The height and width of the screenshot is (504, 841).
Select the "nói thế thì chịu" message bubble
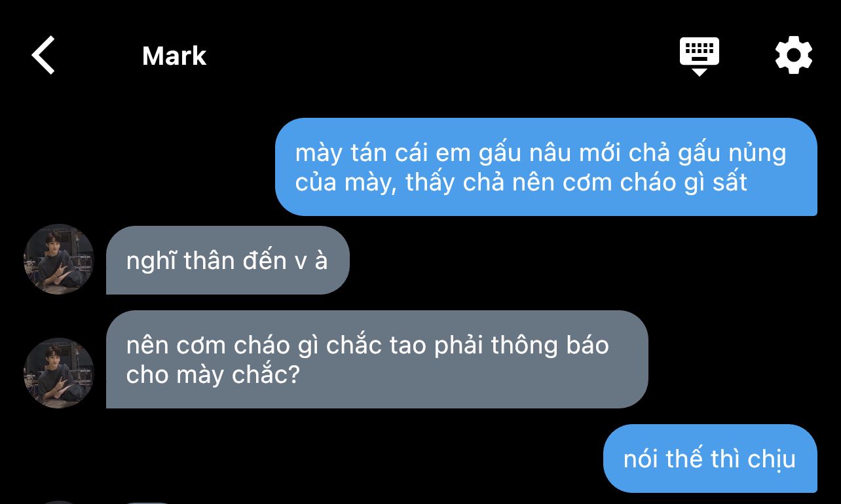[710, 458]
